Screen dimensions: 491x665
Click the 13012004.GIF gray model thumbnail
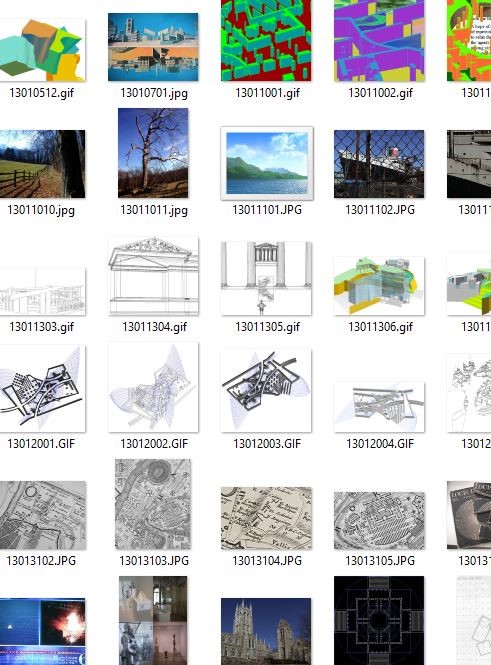[379, 407]
